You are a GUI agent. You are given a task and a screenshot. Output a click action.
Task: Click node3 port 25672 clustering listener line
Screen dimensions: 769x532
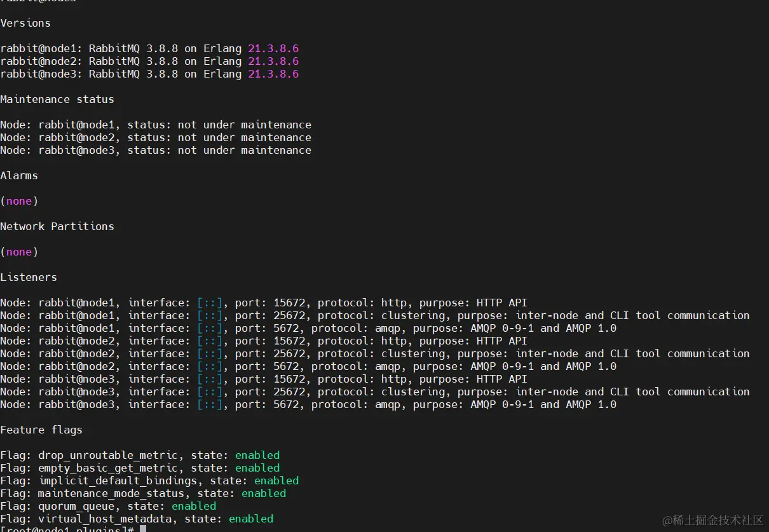[375, 392]
